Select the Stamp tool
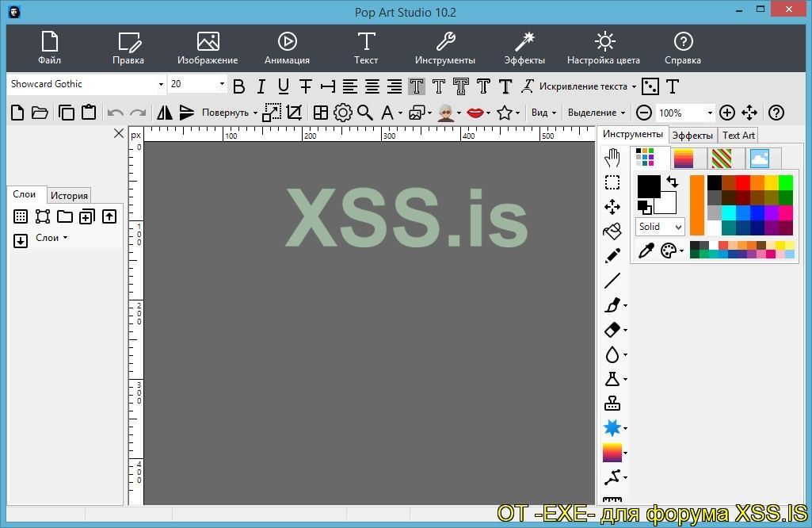Image resolution: width=812 pixels, height=528 pixels. [612, 403]
